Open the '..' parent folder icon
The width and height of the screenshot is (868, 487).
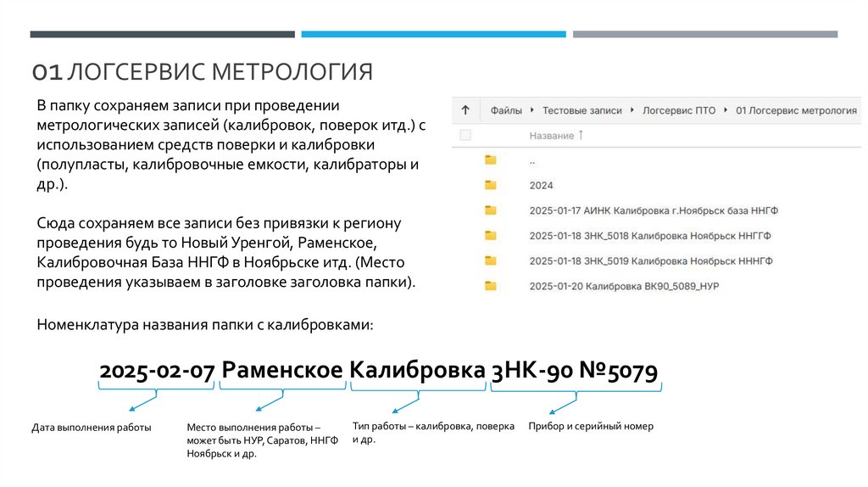[x=491, y=160]
